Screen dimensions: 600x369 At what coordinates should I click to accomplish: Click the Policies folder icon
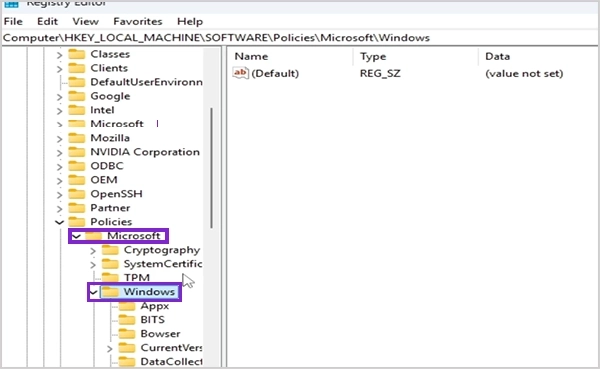(77, 222)
